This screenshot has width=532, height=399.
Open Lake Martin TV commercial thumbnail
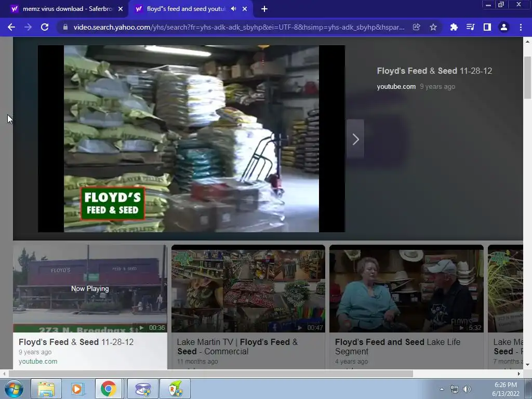pos(248,289)
